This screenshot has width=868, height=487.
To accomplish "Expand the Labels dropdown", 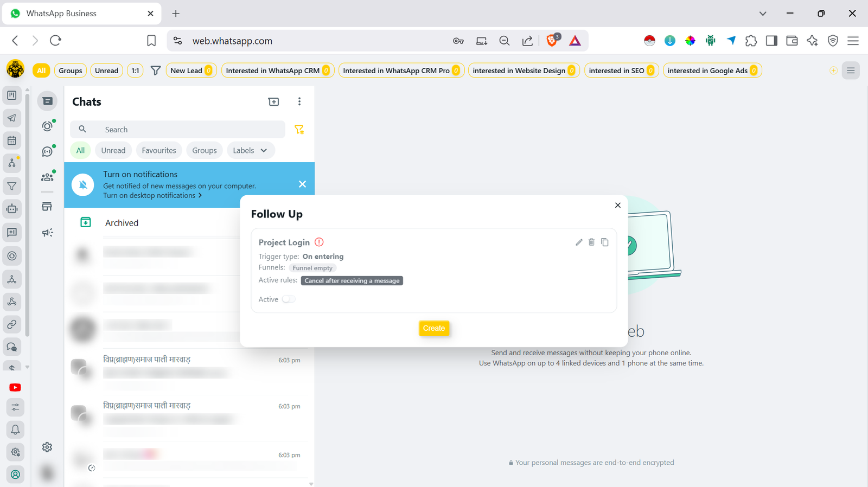I will pyautogui.click(x=250, y=151).
